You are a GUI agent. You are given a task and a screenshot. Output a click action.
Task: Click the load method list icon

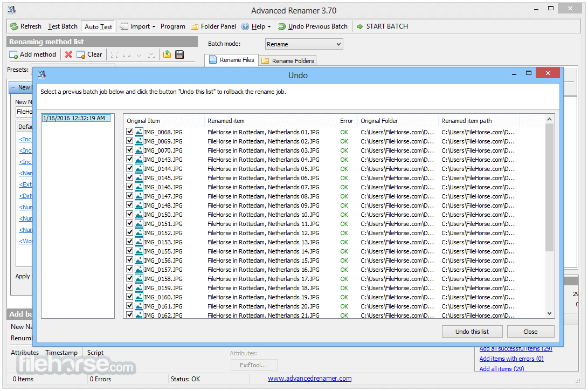[167, 54]
